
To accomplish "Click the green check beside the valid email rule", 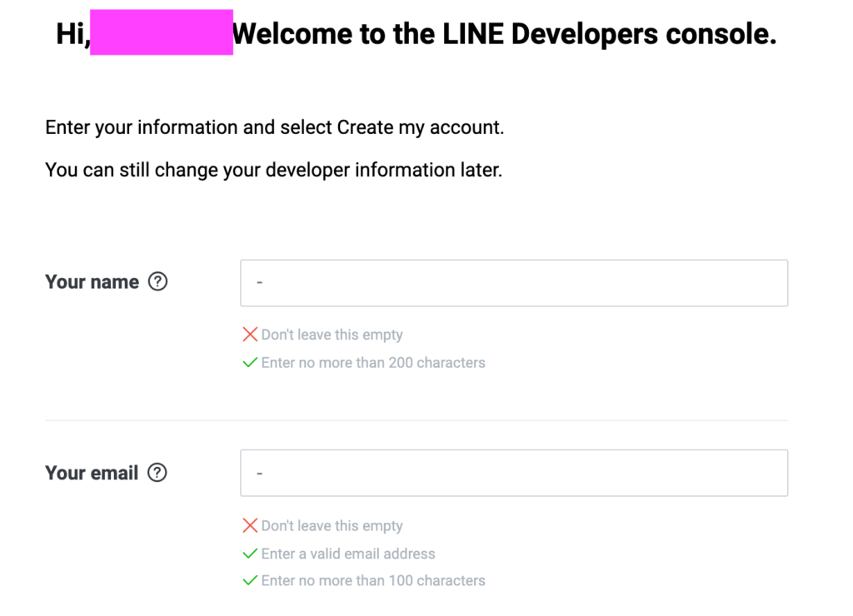I will click(x=250, y=554).
